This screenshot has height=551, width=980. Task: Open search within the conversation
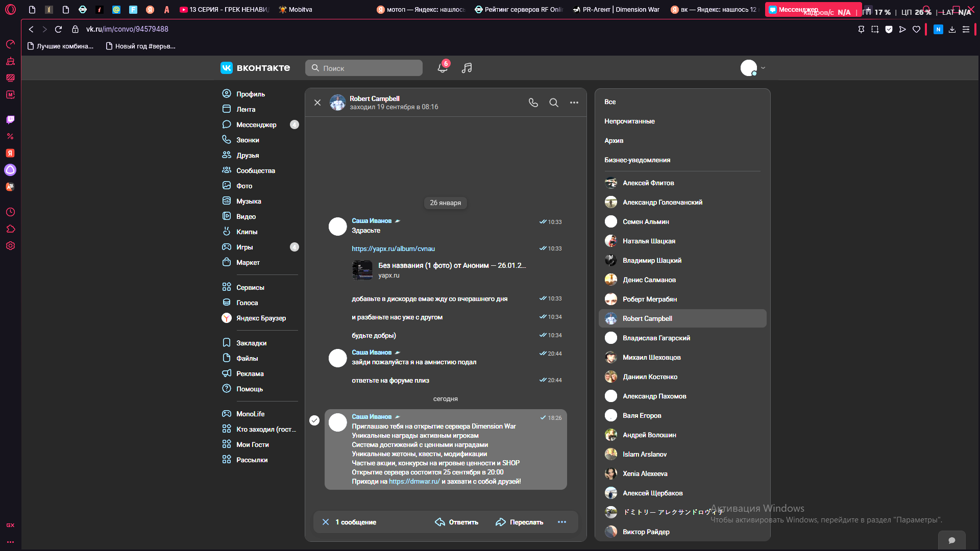point(554,103)
